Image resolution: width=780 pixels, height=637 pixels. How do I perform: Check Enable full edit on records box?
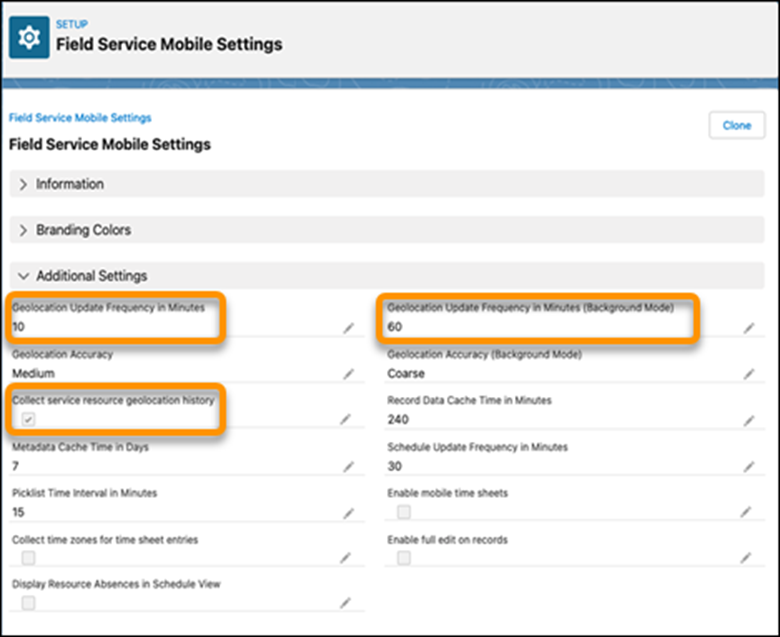(404, 558)
